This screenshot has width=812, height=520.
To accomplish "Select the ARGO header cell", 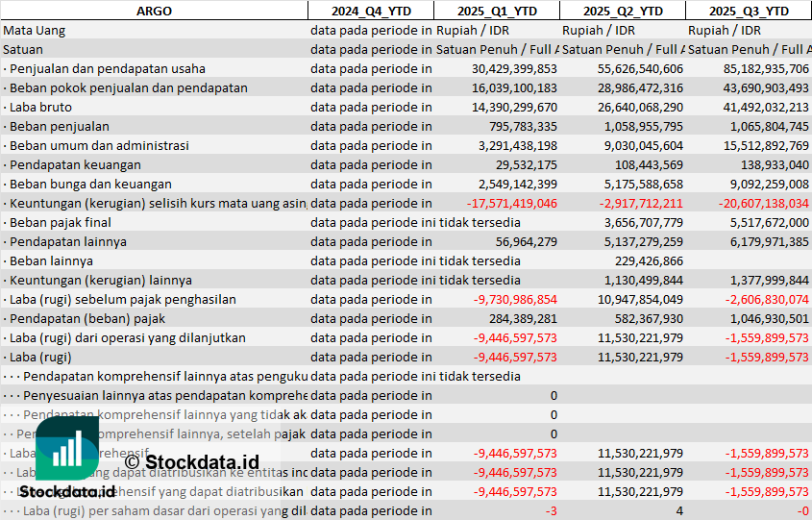I will click(154, 11).
